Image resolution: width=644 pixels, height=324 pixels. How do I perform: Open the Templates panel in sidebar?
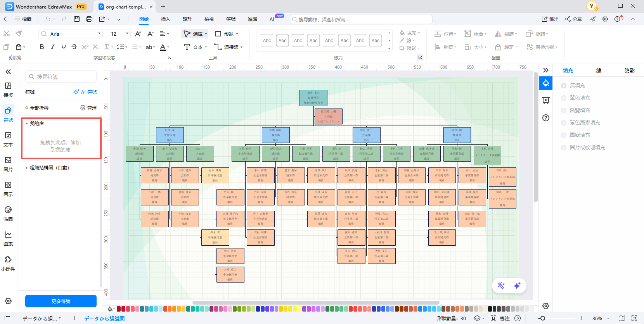tap(8, 90)
